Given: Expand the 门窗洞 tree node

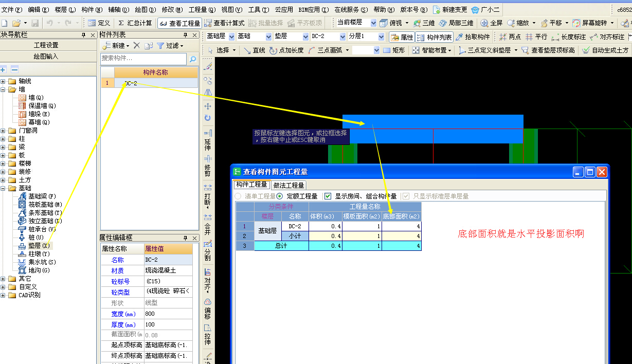Looking at the screenshot, I should 3,131.
